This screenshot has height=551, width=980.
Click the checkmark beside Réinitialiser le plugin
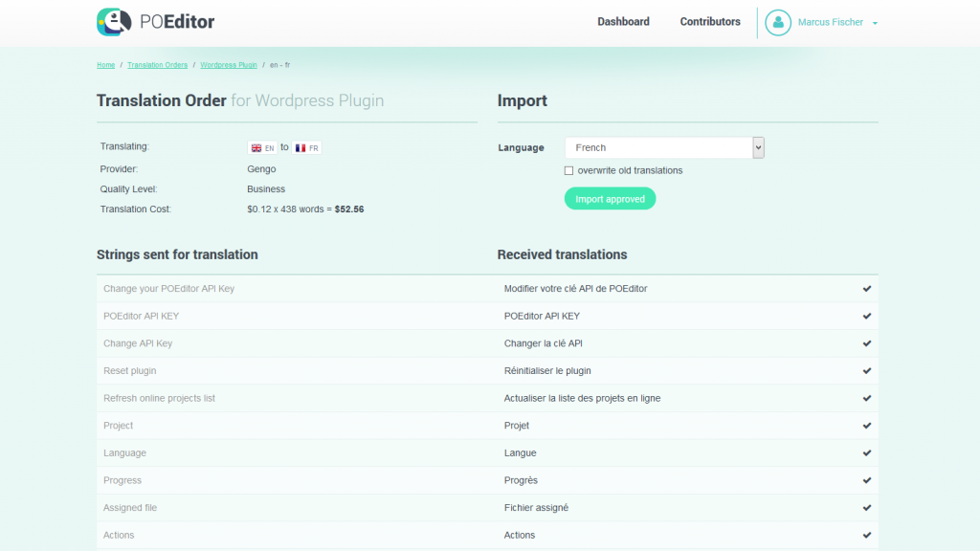click(867, 370)
